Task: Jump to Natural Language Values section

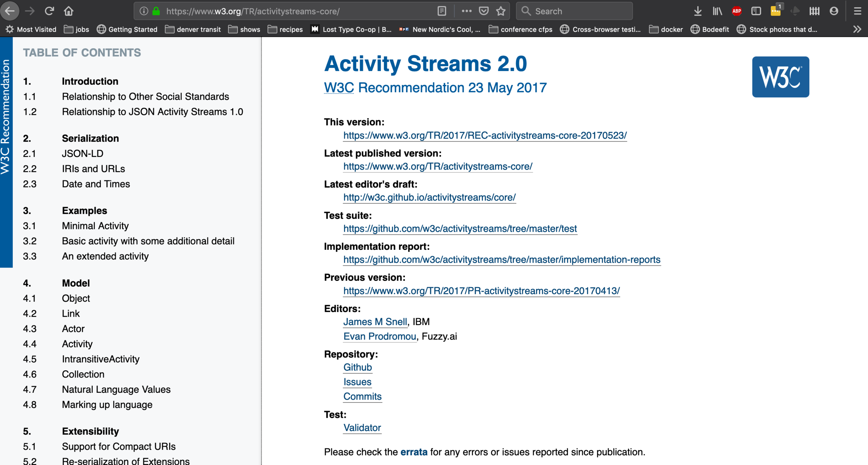Action: (x=116, y=389)
